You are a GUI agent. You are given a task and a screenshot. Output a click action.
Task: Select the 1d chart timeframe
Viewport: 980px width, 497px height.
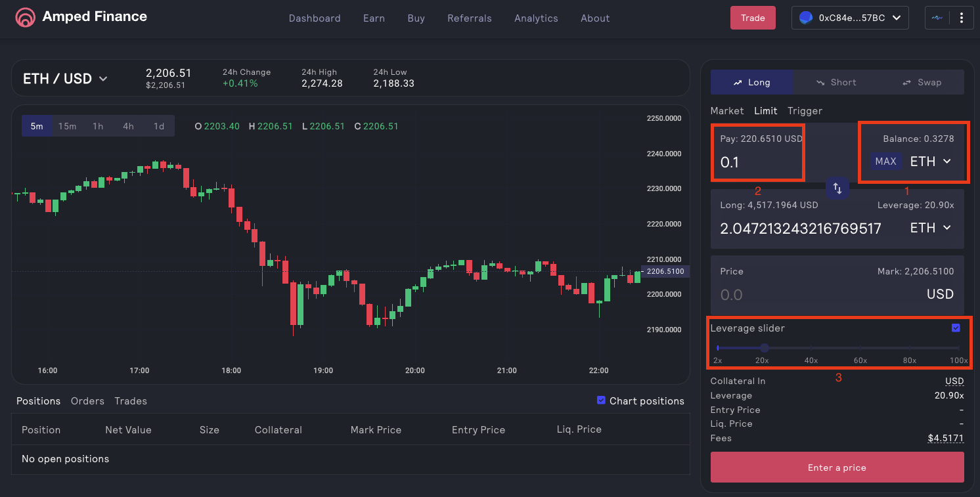(159, 126)
